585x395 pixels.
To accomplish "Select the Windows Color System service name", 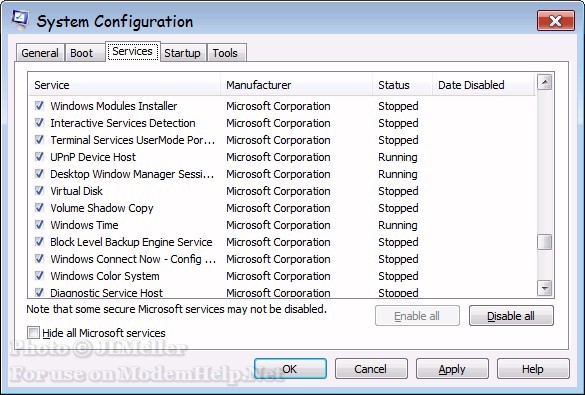I will [x=105, y=276].
